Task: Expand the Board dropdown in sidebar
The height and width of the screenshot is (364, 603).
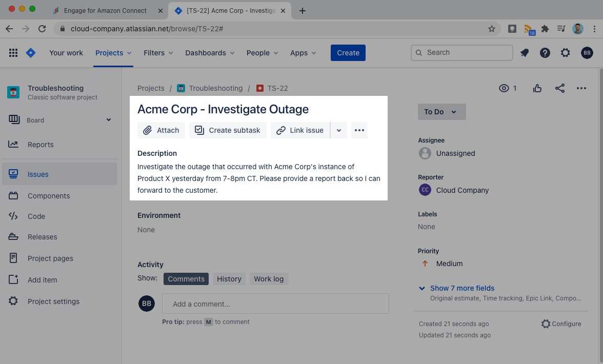Action: pos(109,120)
